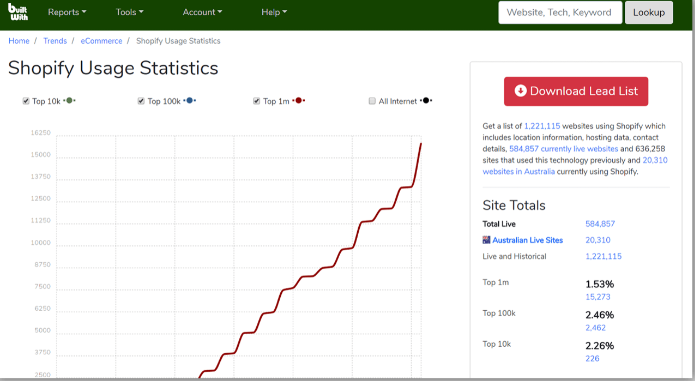Click the Top 100k count 2,462
Image resolution: width=695 pixels, height=381 pixels.
coord(595,328)
